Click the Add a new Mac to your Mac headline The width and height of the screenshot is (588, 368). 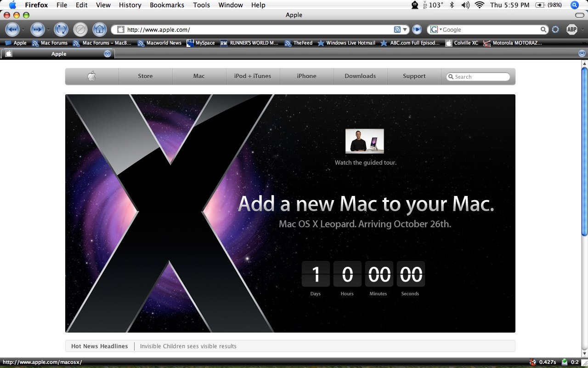coord(366,204)
